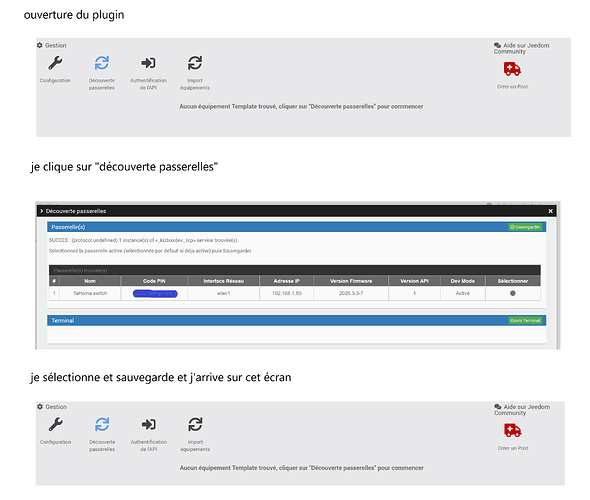590x500 pixels.
Task: Open Authentification de l'API icon in last panel
Action: click(x=149, y=425)
